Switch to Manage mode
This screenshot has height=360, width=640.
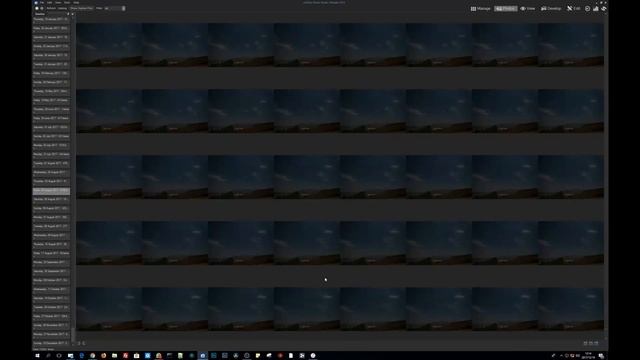[480, 8]
